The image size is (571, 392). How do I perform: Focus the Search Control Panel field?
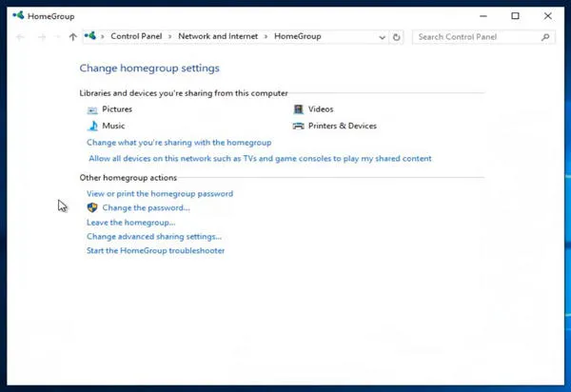point(483,37)
